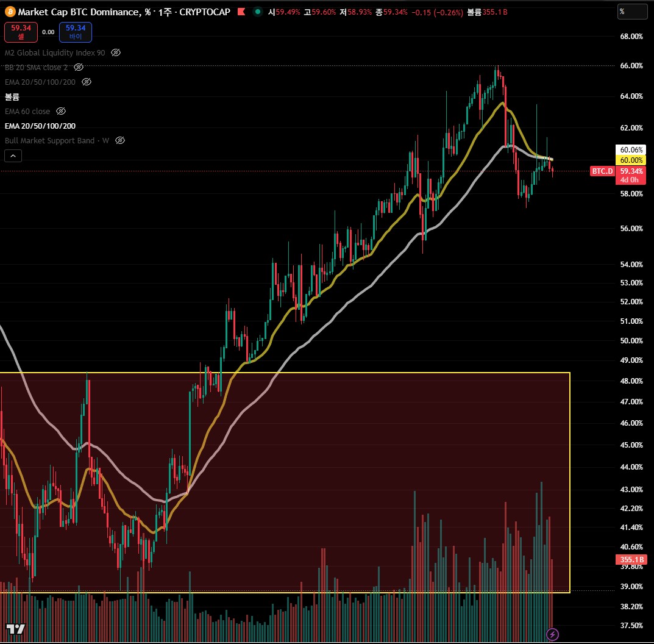This screenshot has width=654, height=644.
Task: Click the yellow 60.00% EMA price label
Action: tap(631, 160)
